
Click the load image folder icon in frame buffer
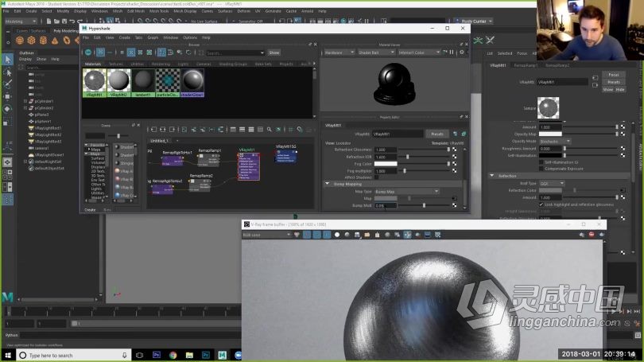(367, 235)
